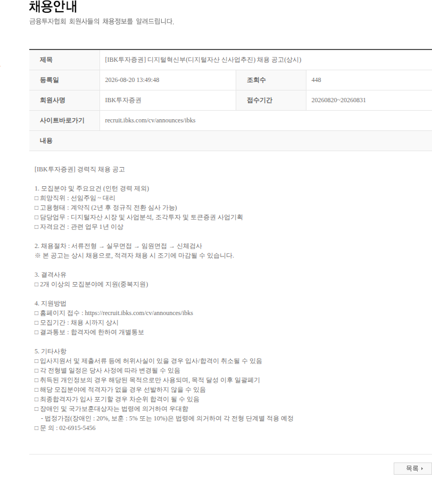
Task: Select the line 취득된 개인정보의 경우
Action: [147, 380]
